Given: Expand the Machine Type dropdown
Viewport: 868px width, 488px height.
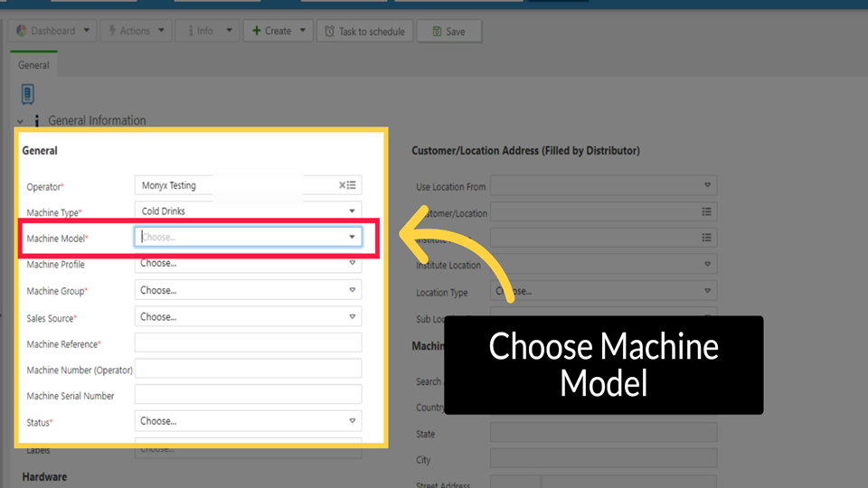Looking at the screenshot, I should point(352,211).
